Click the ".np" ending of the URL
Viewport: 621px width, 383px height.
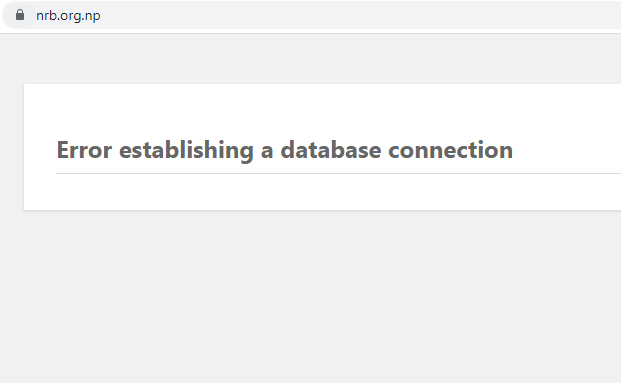click(x=91, y=16)
